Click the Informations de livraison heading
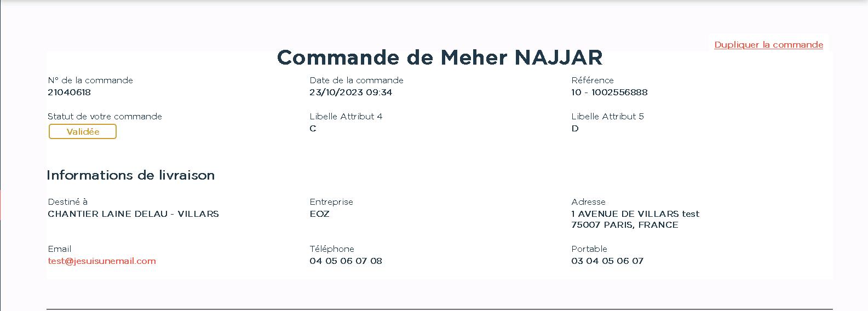Screen dimensions: 868x311 (130, 175)
